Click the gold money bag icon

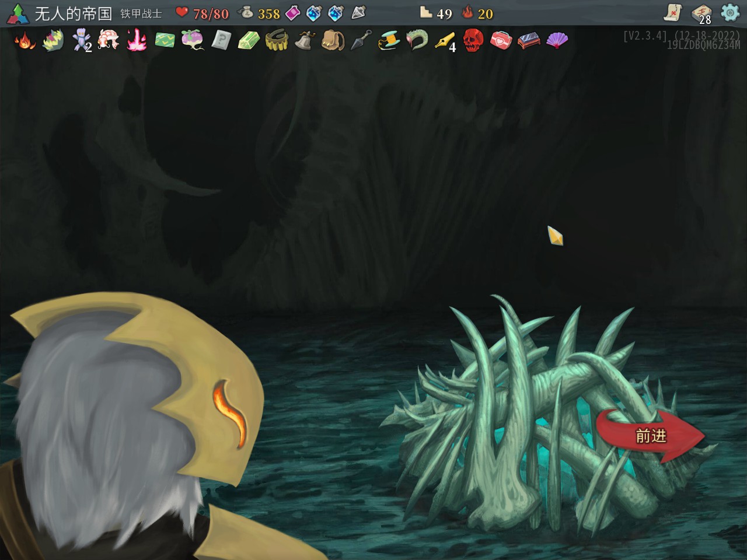pyautogui.click(x=246, y=12)
